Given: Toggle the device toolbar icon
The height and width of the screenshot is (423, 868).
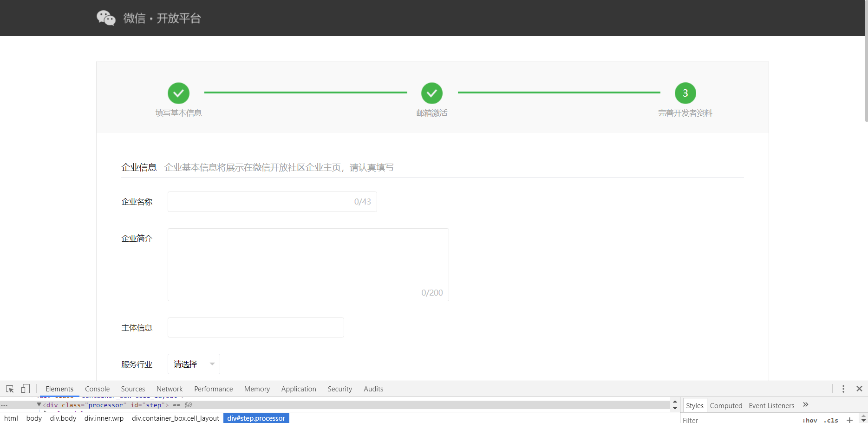Looking at the screenshot, I should pyautogui.click(x=26, y=389).
